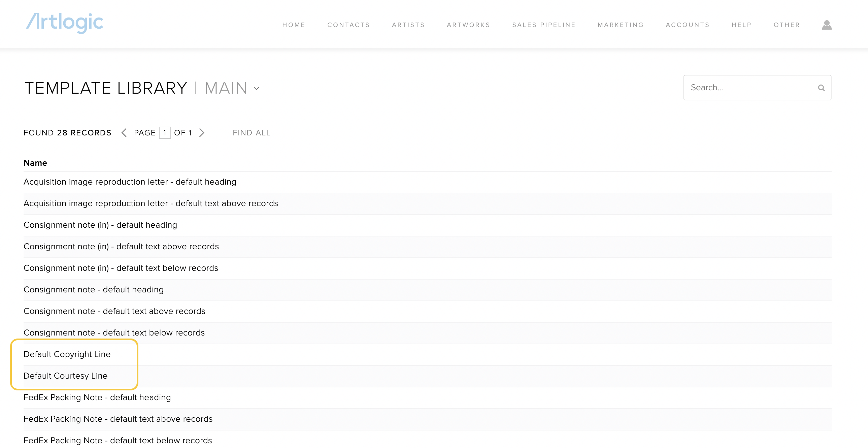This screenshot has height=448, width=868.
Task: Open Default Copyright Line template
Action: pos(67,354)
